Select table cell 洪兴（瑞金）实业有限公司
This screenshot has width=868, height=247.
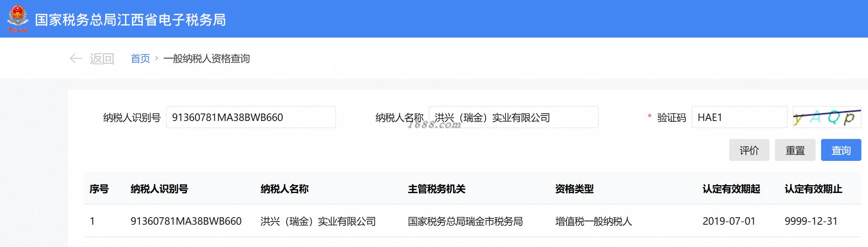tap(318, 221)
